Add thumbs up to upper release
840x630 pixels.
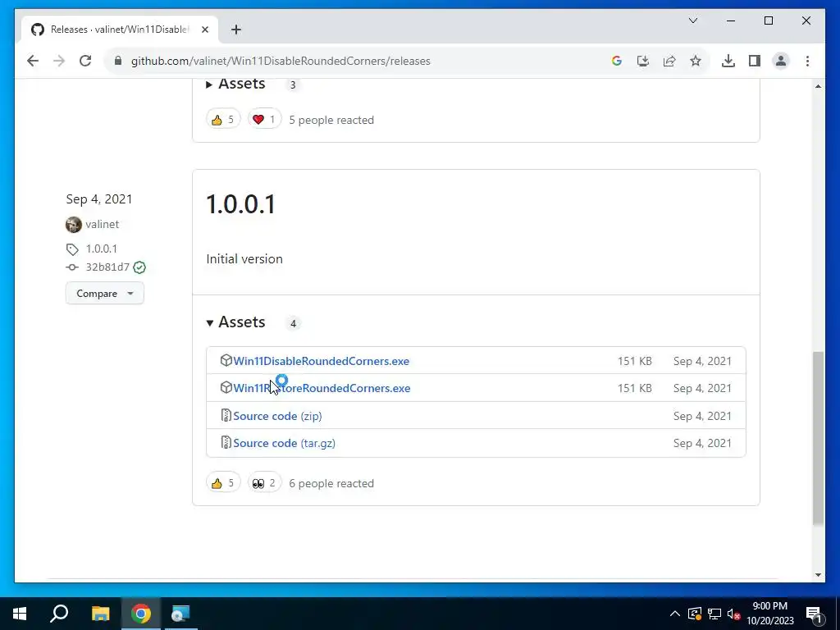(x=223, y=120)
